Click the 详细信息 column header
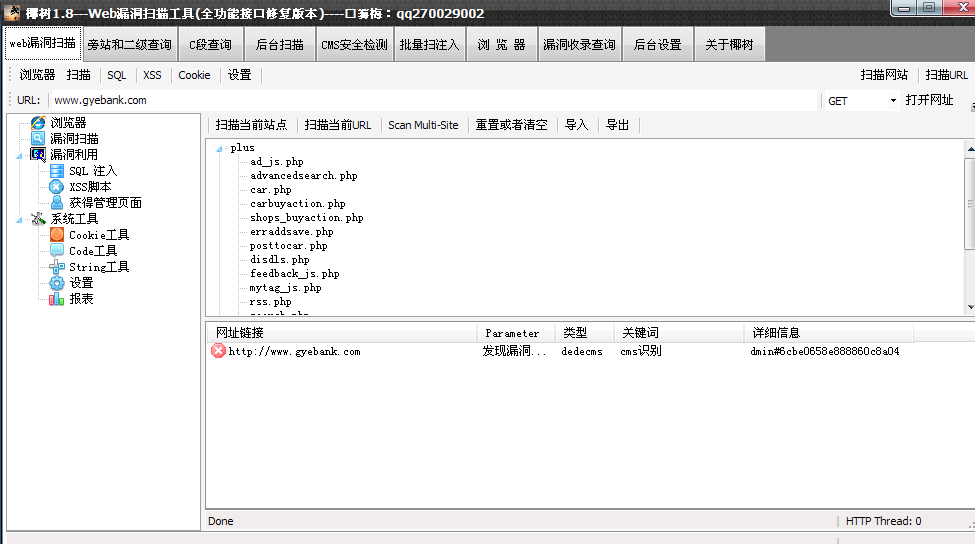This screenshot has height=544, width=975. (x=829, y=333)
